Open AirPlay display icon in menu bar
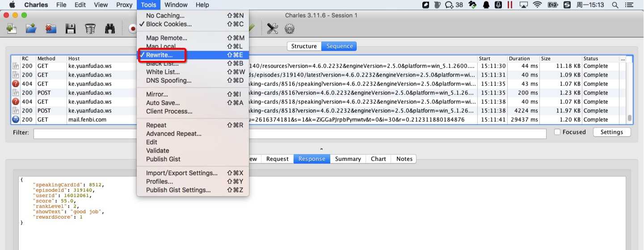The width and height of the screenshot is (644, 250). 524,5
